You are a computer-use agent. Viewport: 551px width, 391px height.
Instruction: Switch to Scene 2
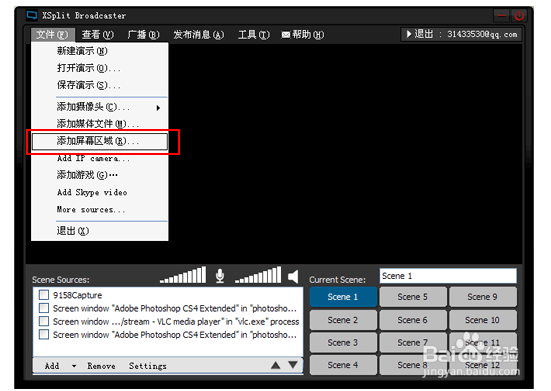(x=343, y=320)
